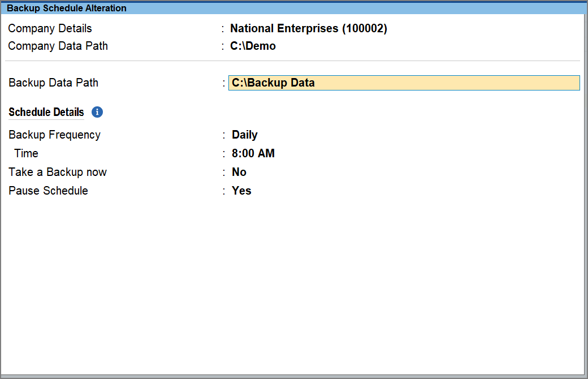Click the 'Backup Data Path' label

click(53, 83)
